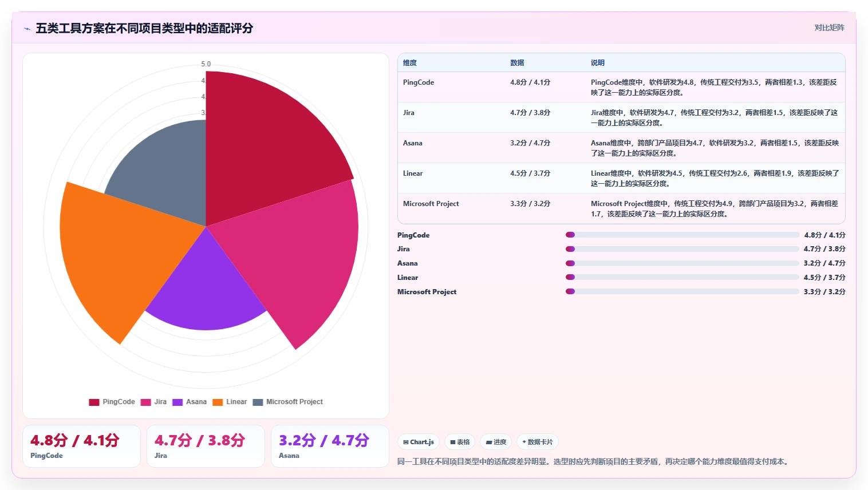Click table cell 4.8分 / 4.1分
This screenshot has height=490, width=868.
(x=530, y=82)
